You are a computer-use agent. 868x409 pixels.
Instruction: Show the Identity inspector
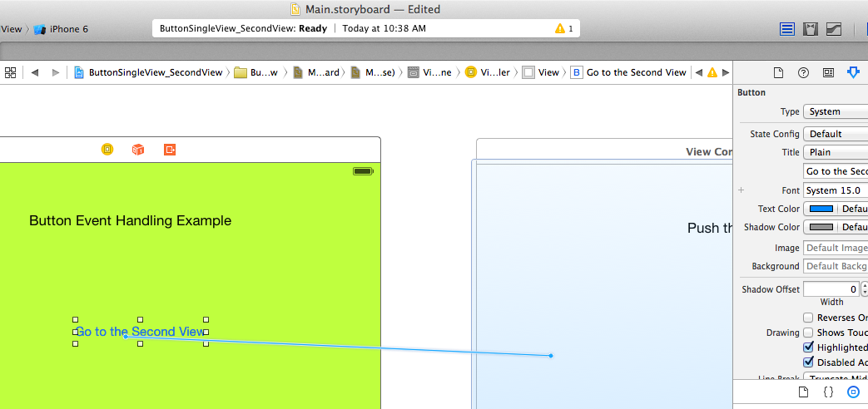[x=828, y=72]
